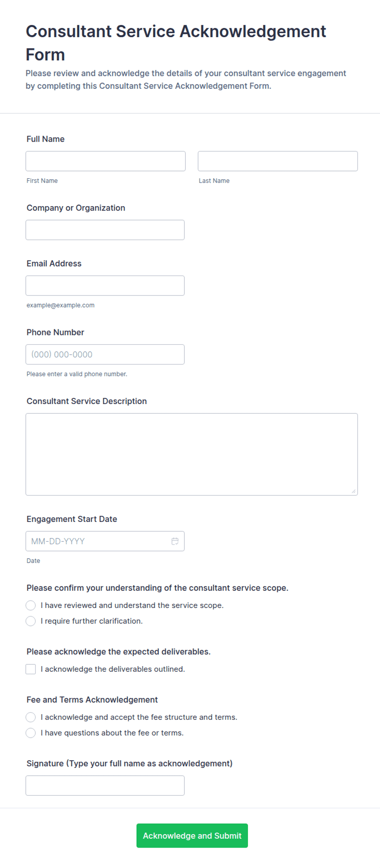Screen dimensions: 380x868
Task: Open the calendar icon in Engagement Start Date
Action: click(x=175, y=541)
